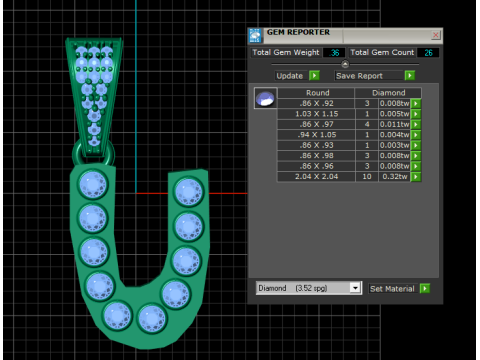Viewport: 480px width, 360px height.
Task: Click green arrow for .94 X 1.05 row
Action: pos(416,135)
